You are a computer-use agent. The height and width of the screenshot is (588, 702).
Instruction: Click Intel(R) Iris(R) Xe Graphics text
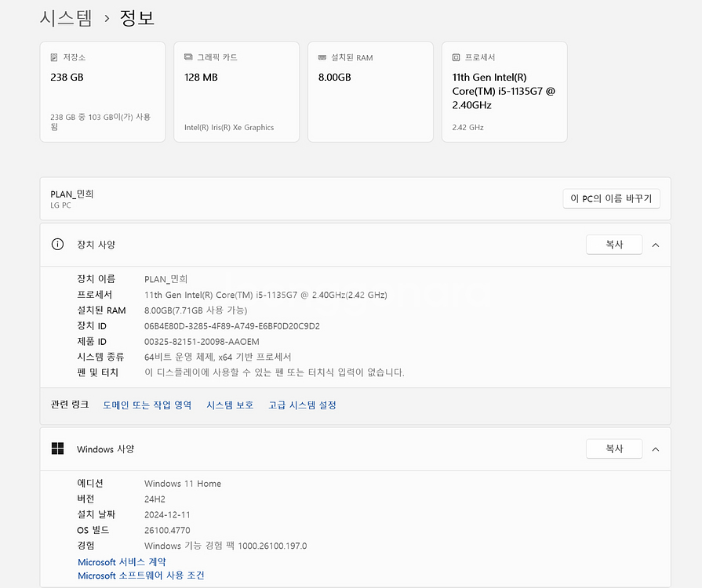click(229, 128)
